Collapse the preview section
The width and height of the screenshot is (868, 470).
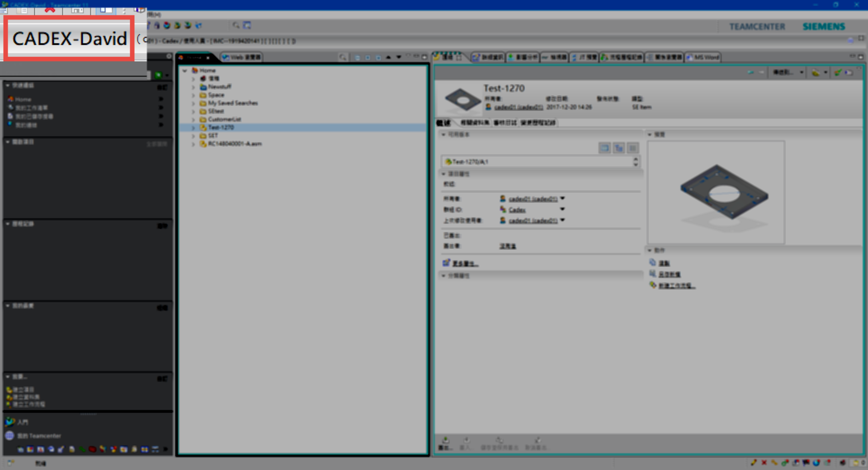650,135
